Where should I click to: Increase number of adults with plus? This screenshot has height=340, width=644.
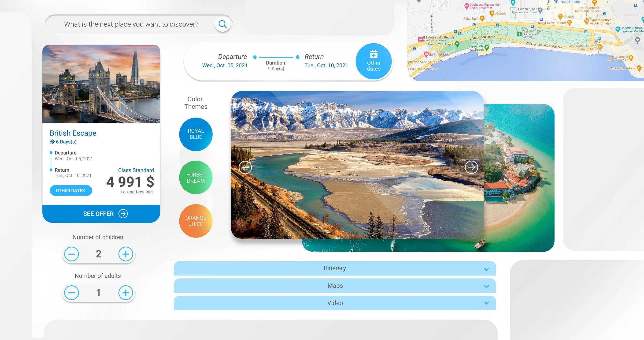tap(126, 292)
